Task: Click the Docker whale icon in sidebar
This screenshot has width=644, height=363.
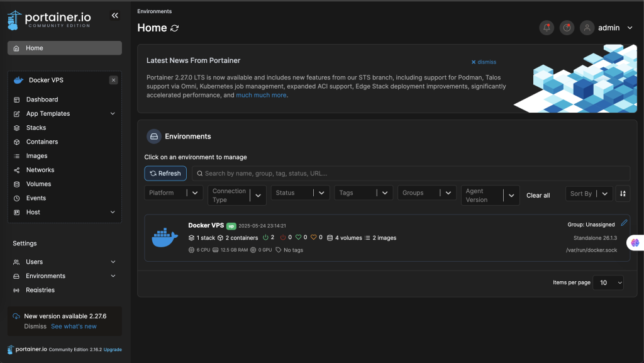Action: (x=18, y=80)
